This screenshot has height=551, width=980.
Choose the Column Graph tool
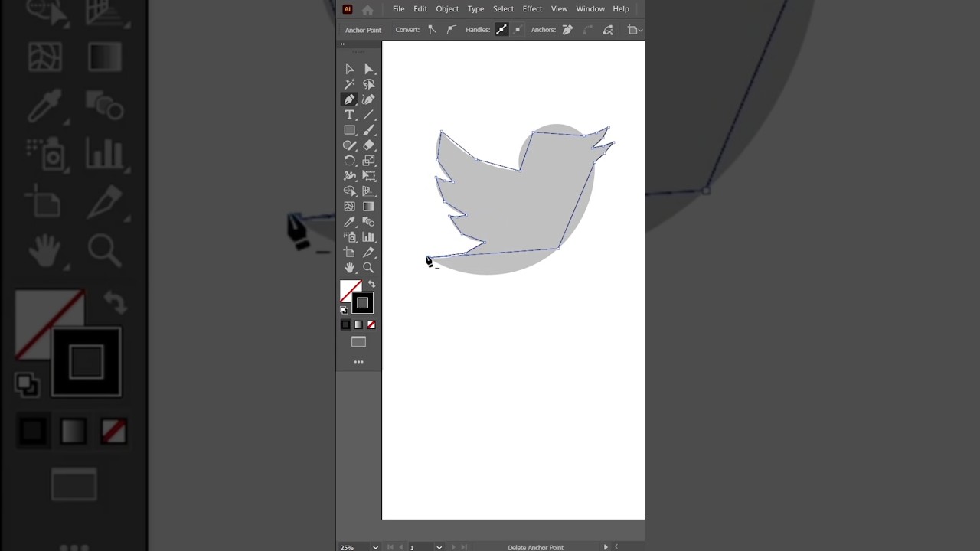click(x=368, y=237)
